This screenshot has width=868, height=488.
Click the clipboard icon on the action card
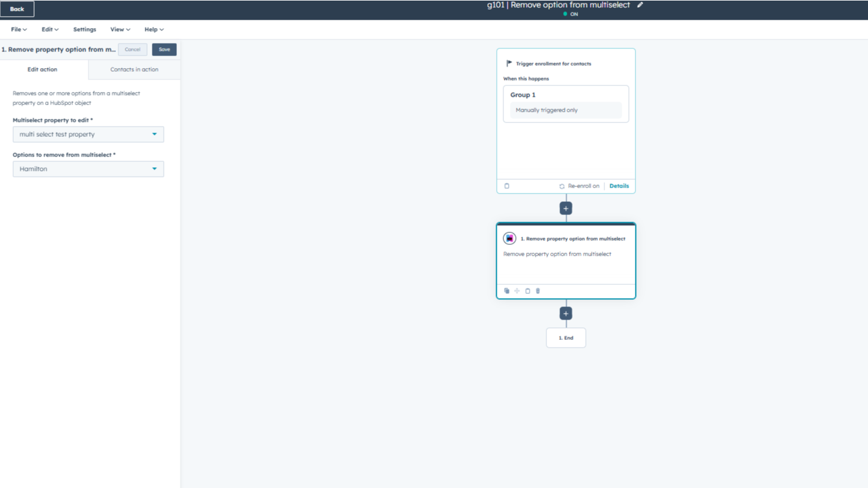[x=527, y=291]
